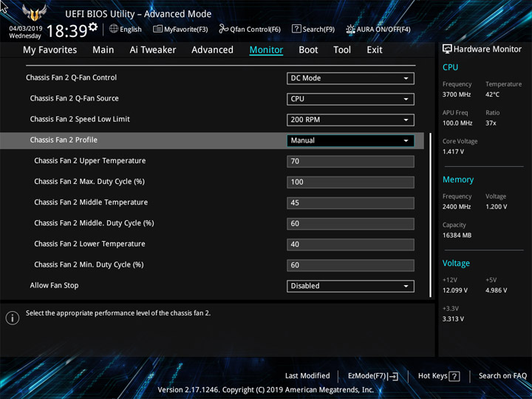Click APU Freq value 100.0 MHz
This screenshot has height=399, width=532.
tap(457, 123)
